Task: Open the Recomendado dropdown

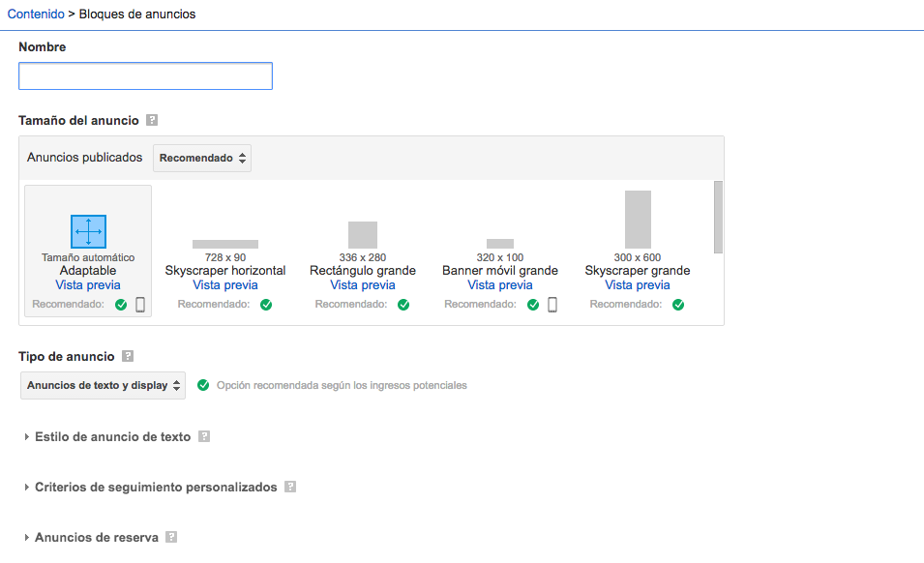Action: click(202, 158)
